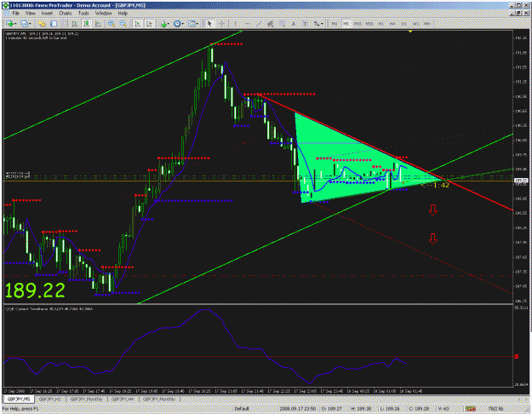Toggle chart auto scroll
This screenshot has width=532, height=414.
(x=137, y=24)
